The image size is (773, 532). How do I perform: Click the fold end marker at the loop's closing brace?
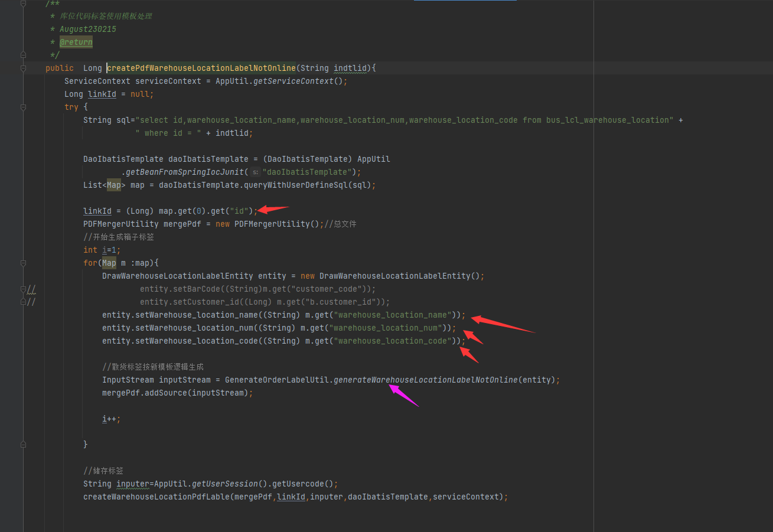click(x=23, y=444)
